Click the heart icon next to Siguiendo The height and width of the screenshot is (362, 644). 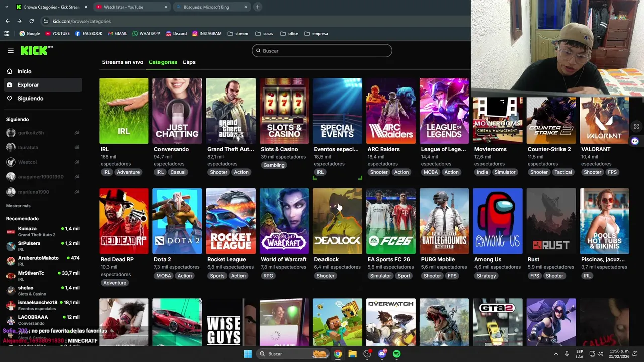click(x=9, y=99)
